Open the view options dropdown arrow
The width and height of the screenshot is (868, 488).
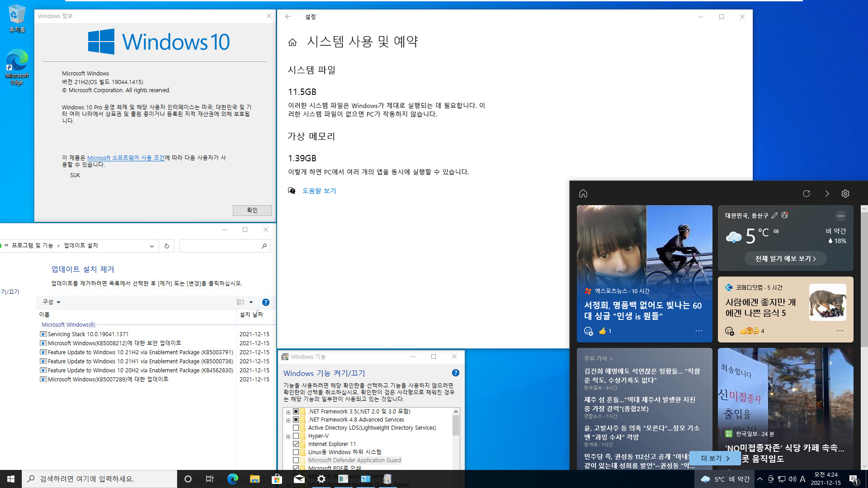251,302
